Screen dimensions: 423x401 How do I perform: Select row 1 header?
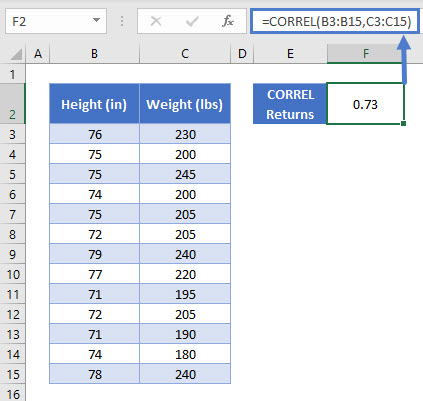(x=13, y=74)
